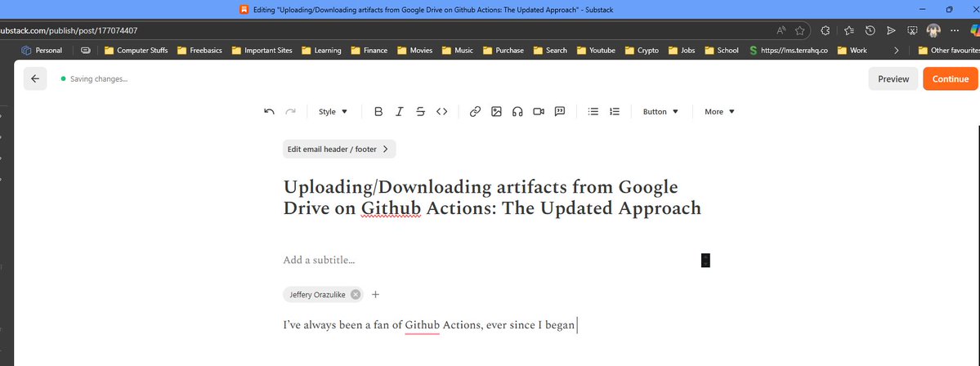
Task: Expand the More dropdown
Action: (719, 112)
